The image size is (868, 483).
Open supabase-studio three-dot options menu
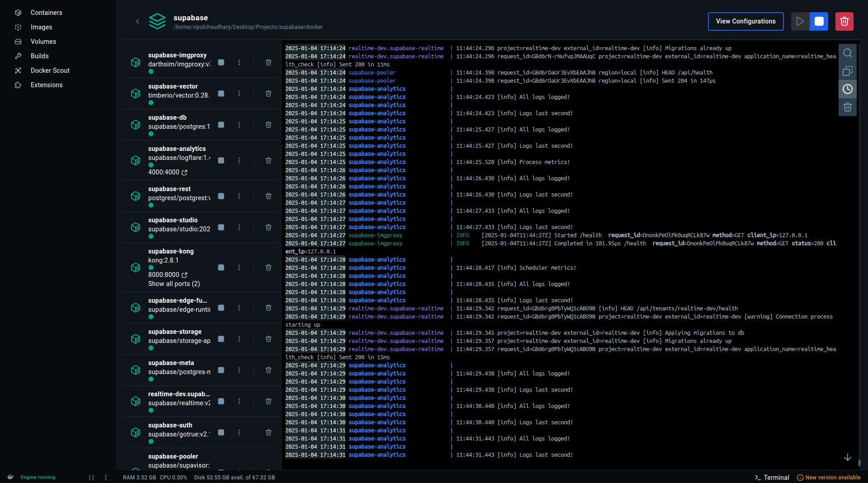coord(239,227)
